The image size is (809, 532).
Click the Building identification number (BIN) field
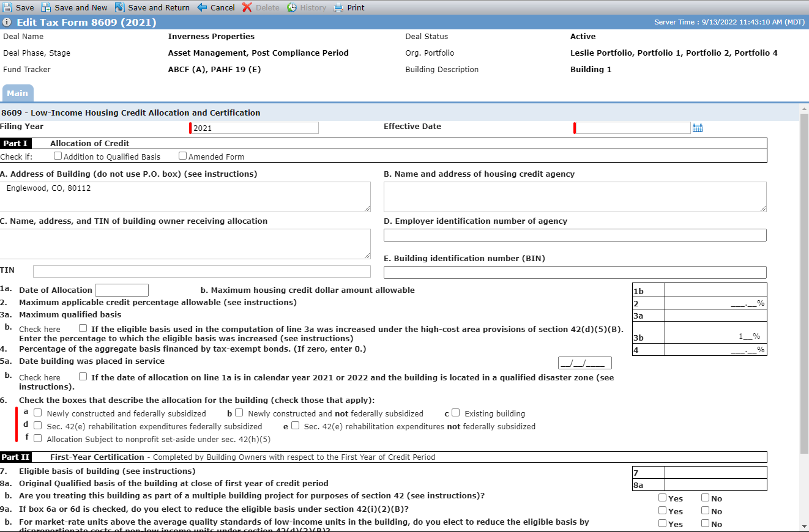(x=575, y=272)
